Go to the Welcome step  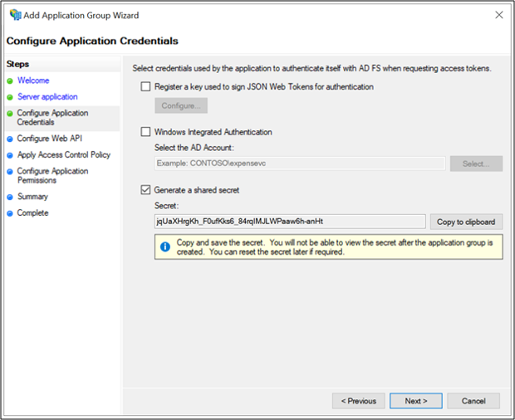(x=33, y=81)
